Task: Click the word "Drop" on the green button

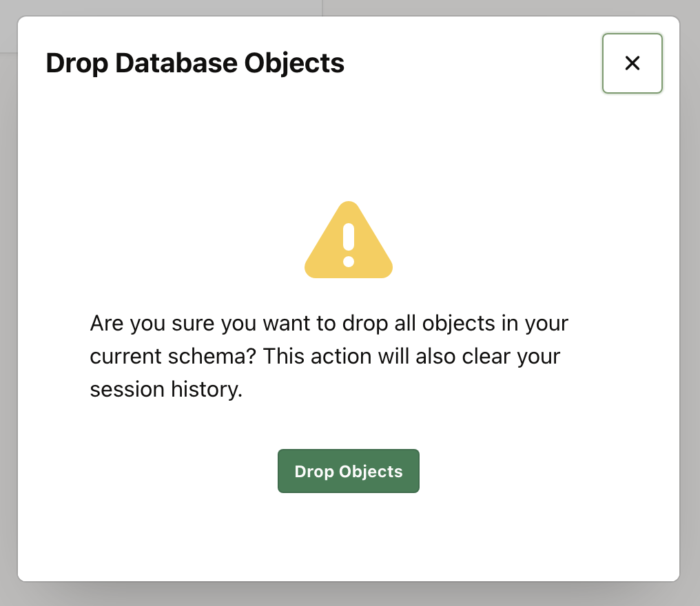Action: click(x=313, y=472)
